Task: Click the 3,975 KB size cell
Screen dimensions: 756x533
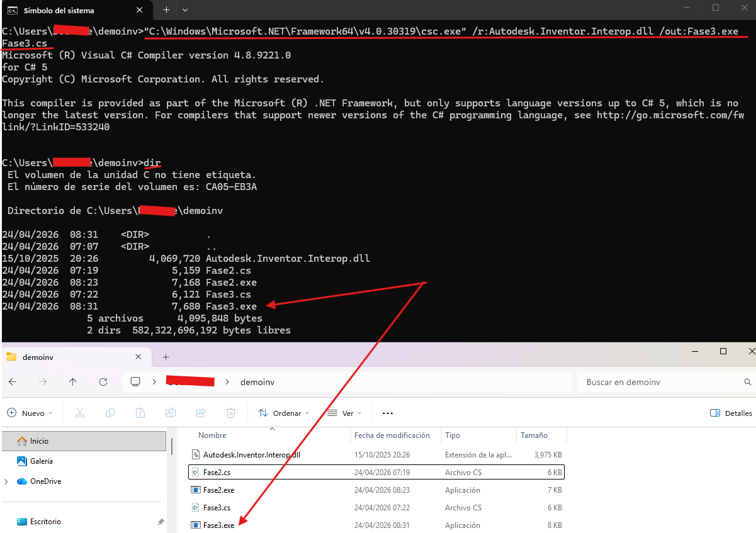Action: pos(548,454)
